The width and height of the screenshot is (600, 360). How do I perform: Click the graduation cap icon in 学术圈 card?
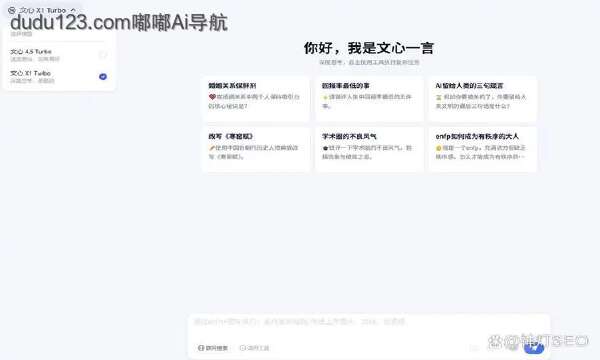click(x=325, y=148)
